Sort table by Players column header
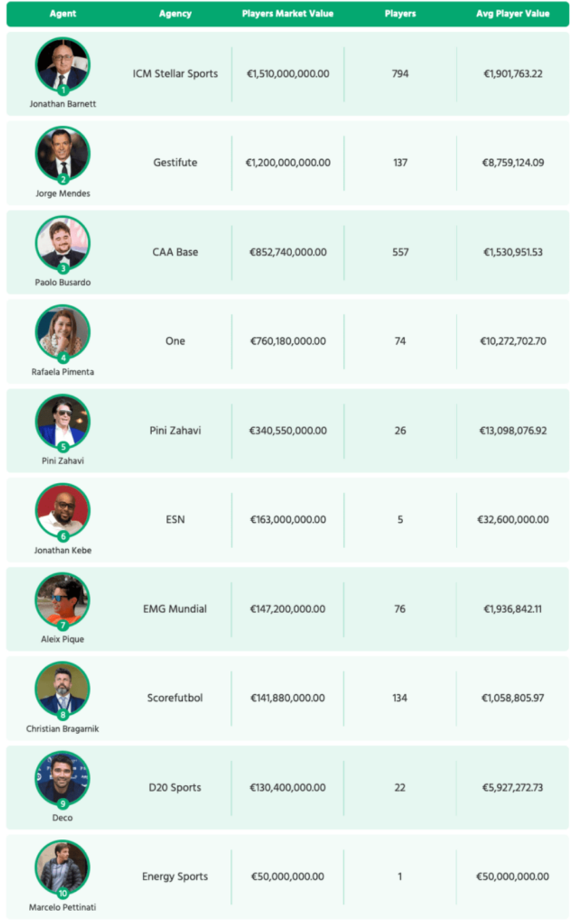The height and width of the screenshot is (924, 576). point(400,14)
